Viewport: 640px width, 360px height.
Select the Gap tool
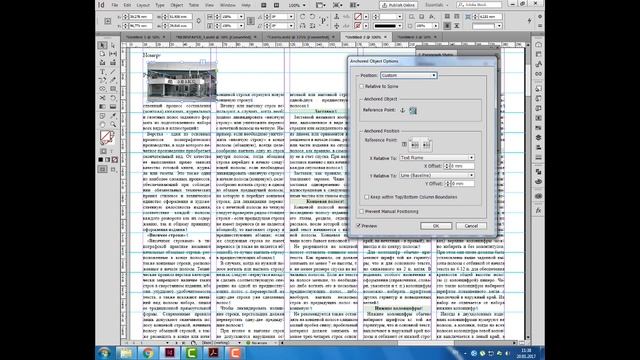point(113,54)
